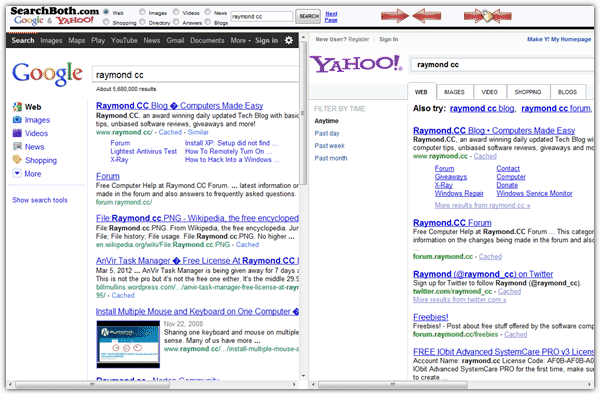Click Also try raymond cc forum link

(x=556, y=108)
